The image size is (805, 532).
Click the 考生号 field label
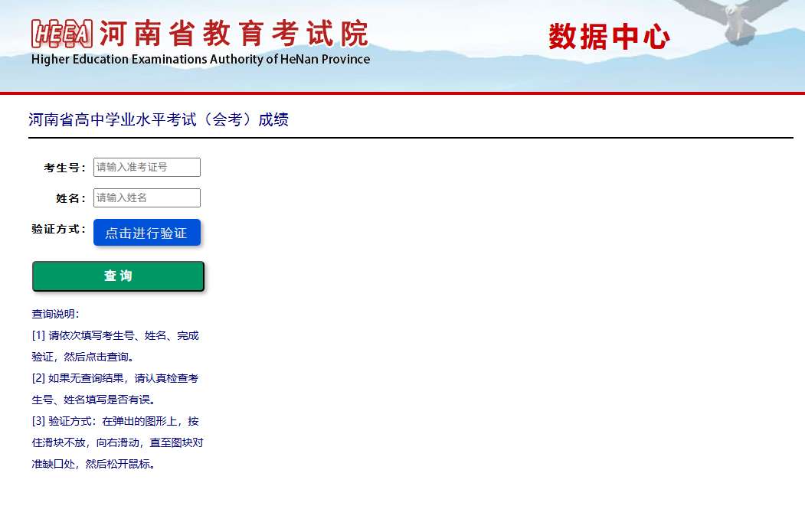64,168
